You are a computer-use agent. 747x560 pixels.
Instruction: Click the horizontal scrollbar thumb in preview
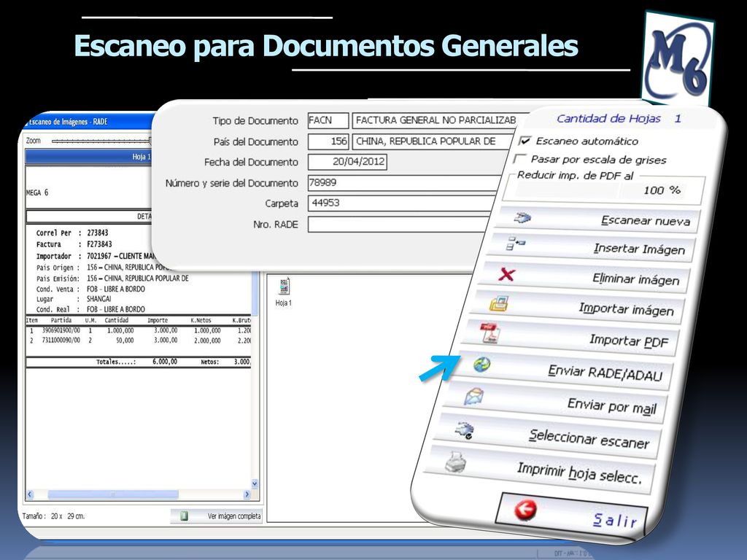coord(113,494)
